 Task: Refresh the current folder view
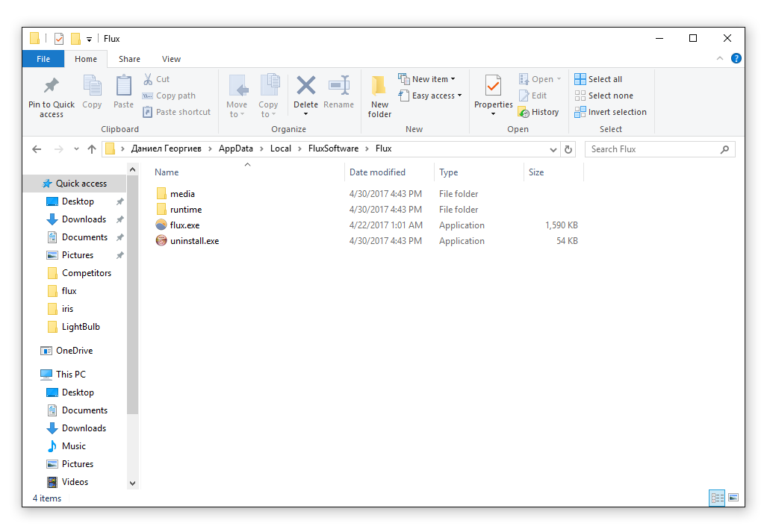[x=568, y=149]
